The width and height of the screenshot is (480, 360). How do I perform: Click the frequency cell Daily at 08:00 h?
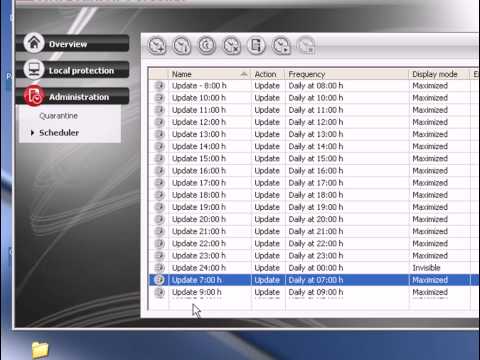[x=316, y=86]
